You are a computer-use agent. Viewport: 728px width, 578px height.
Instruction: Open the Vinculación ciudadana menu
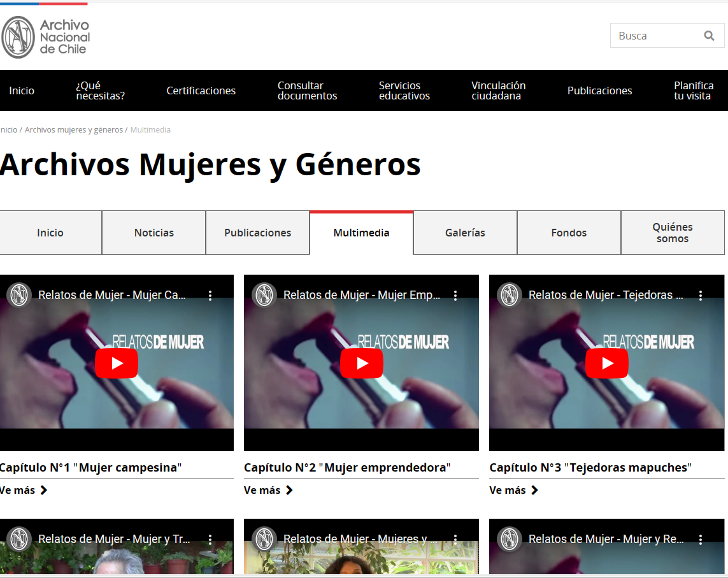tap(499, 90)
